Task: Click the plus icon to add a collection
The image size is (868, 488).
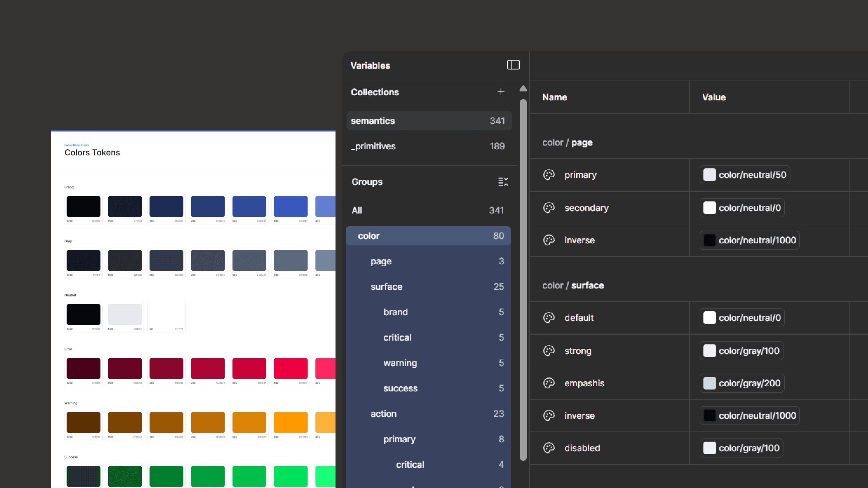Action: [x=501, y=92]
